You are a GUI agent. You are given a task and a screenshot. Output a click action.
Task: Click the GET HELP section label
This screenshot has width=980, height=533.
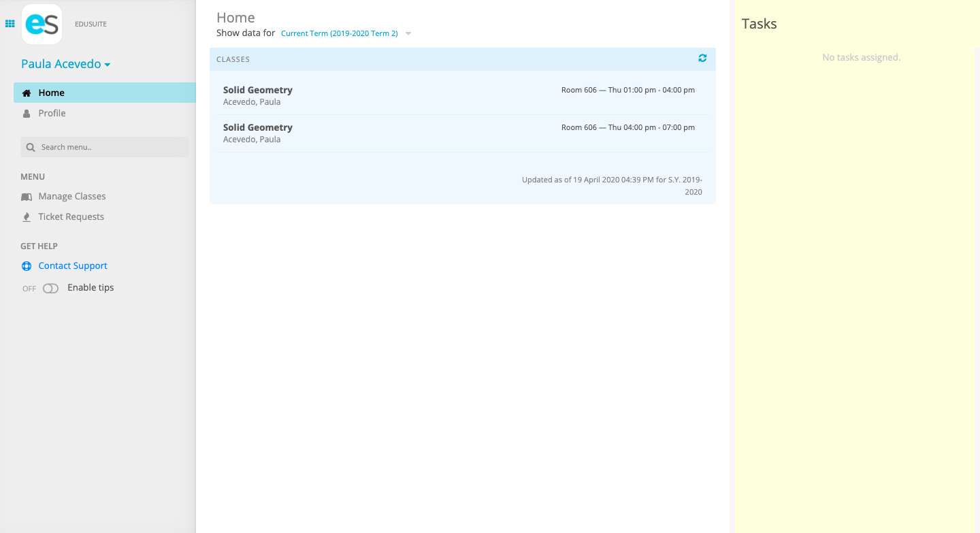pyautogui.click(x=39, y=246)
